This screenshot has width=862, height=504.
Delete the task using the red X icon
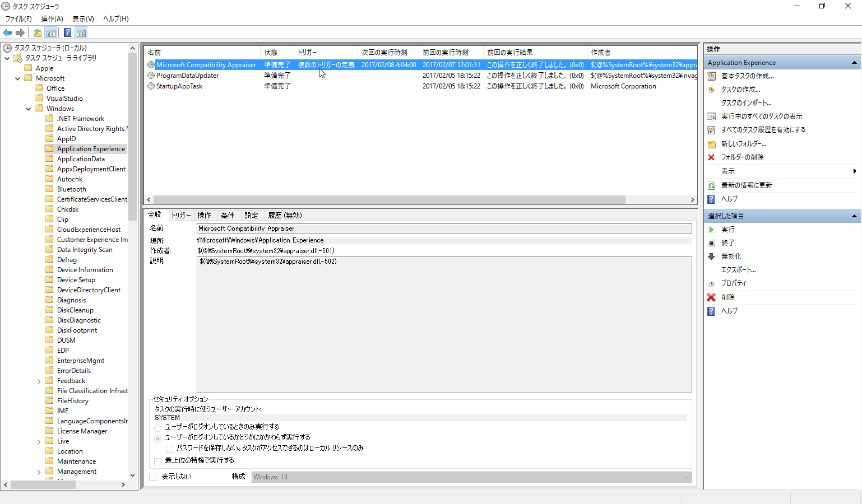click(711, 297)
